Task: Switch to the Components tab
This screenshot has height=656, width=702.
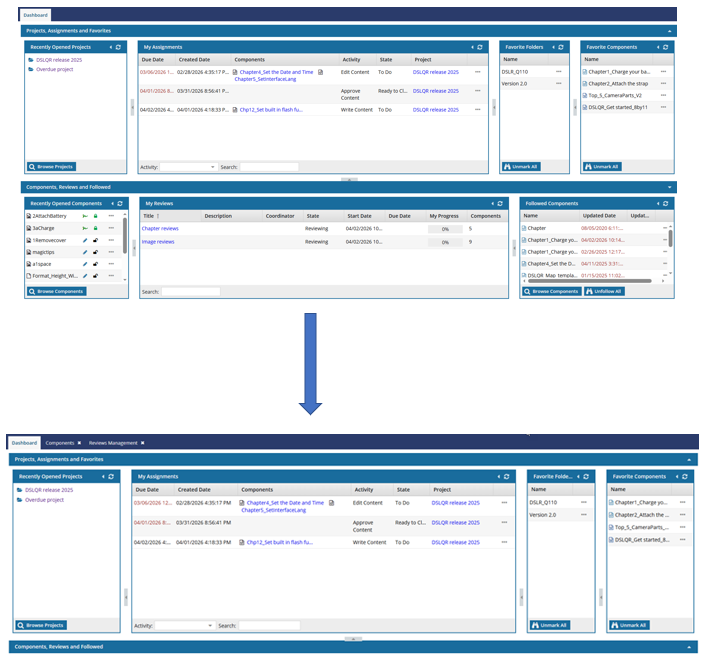Action: pyautogui.click(x=59, y=442)
